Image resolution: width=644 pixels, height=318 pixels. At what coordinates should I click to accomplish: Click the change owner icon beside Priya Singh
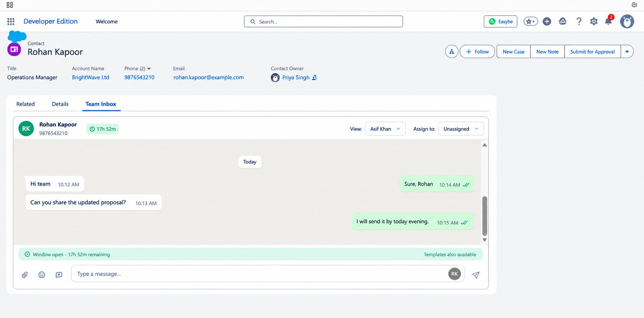click(314, 78)
